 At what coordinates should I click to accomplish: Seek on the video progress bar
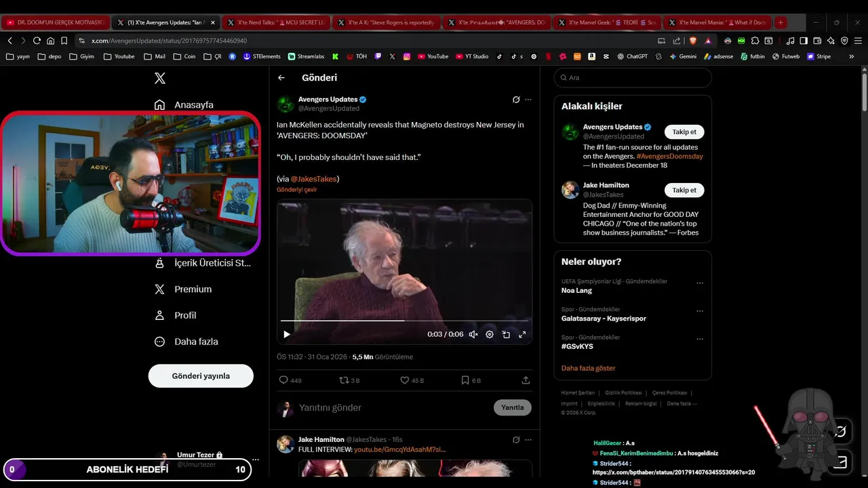click(x=404, y=321)
